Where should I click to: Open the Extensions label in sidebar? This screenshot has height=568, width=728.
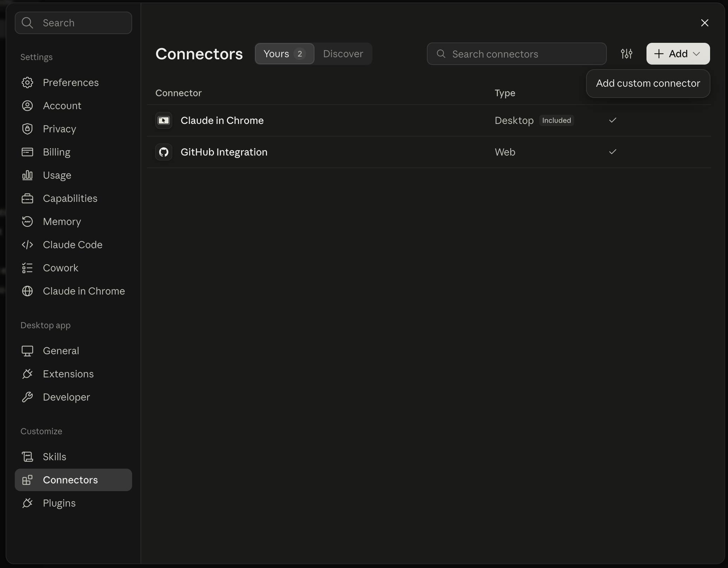tap(68, 374)
